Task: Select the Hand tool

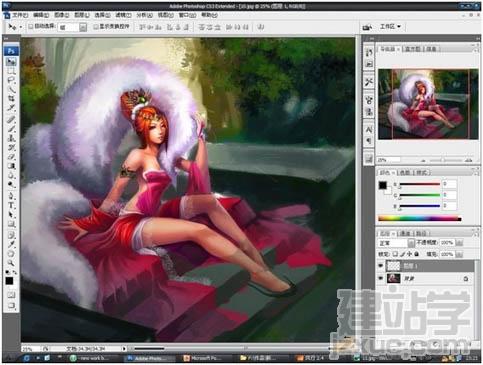Action: click(11, 254)
